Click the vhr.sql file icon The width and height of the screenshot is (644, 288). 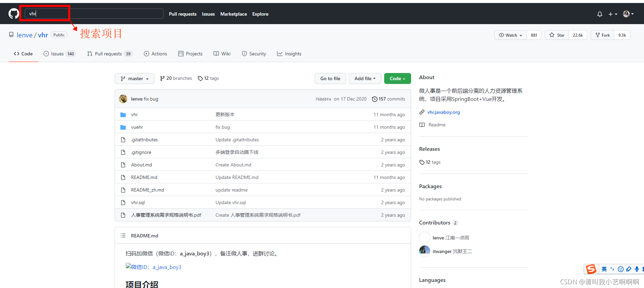coord(123,202)
